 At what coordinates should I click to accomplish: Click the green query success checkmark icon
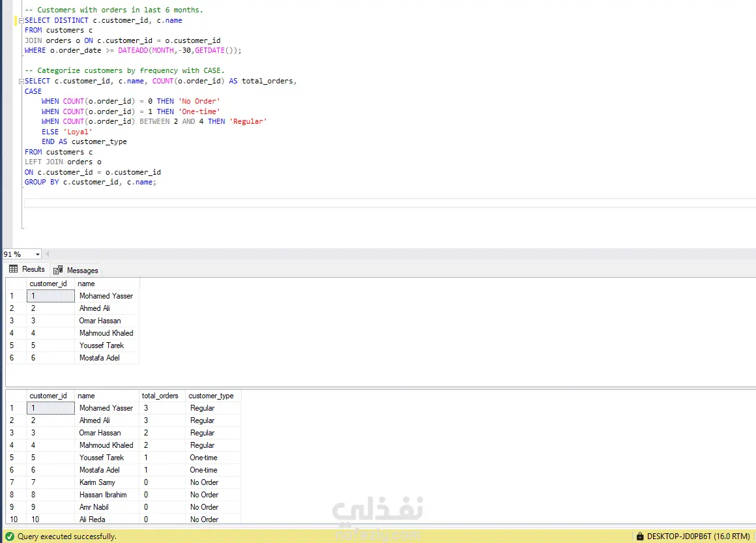click(9, 536)
